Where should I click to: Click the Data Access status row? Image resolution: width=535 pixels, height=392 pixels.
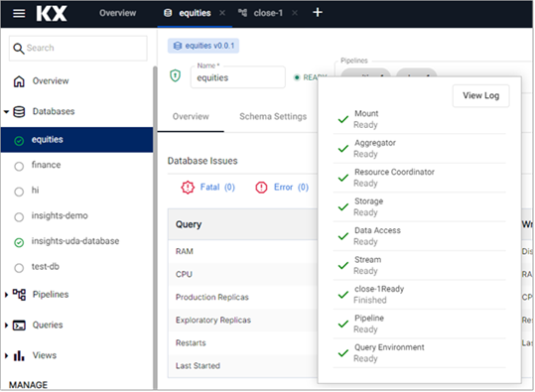[419, 236]
